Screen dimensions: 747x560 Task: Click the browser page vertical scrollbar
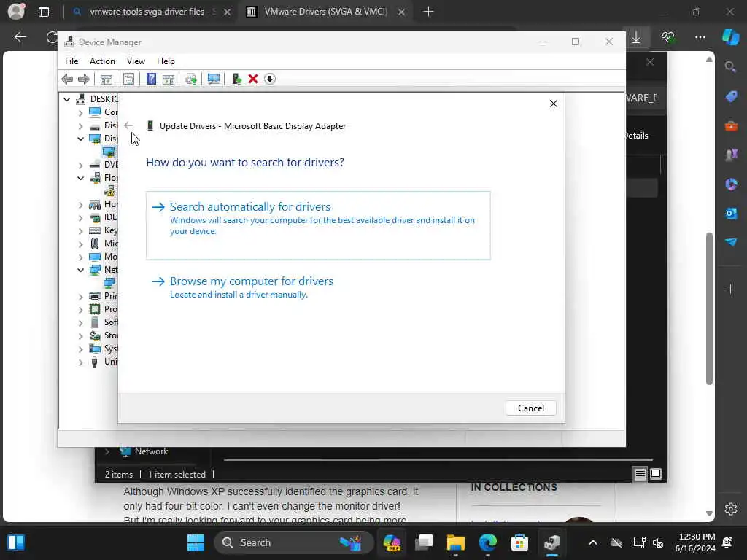[709, 308]
